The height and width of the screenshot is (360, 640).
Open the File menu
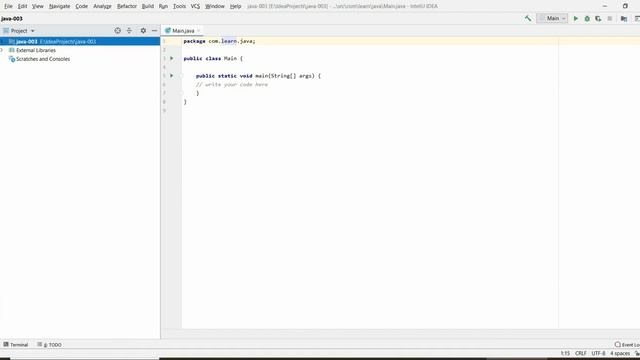(x=8, y=6)
